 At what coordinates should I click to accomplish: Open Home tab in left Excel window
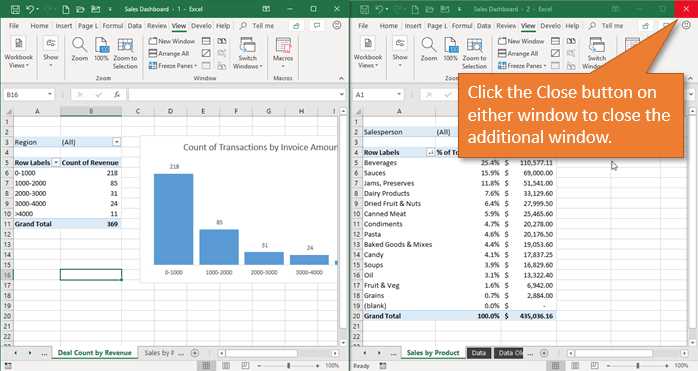point(40,26)
